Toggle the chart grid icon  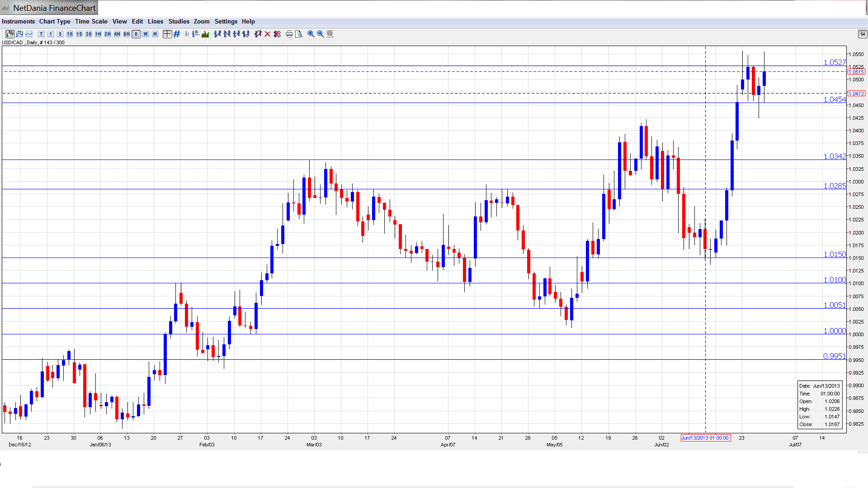(x=177, y=34)
